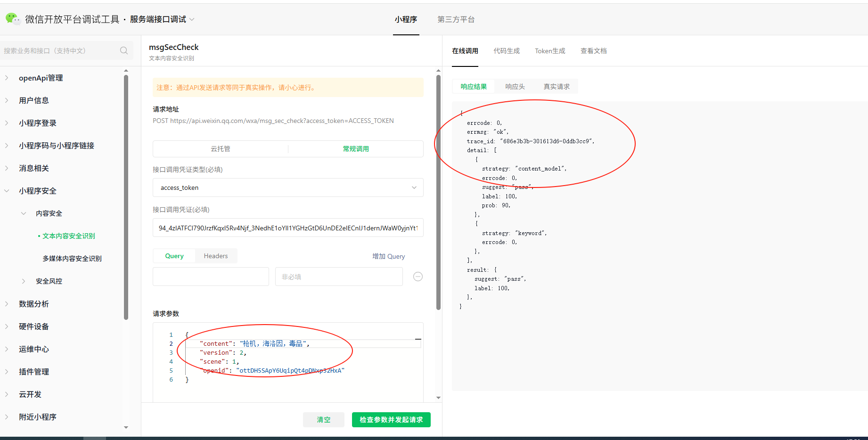Open 多媒体内容安全识别 in the sidebar
The height and width of the screenshot is (440, 868).
tap(72, 259)
